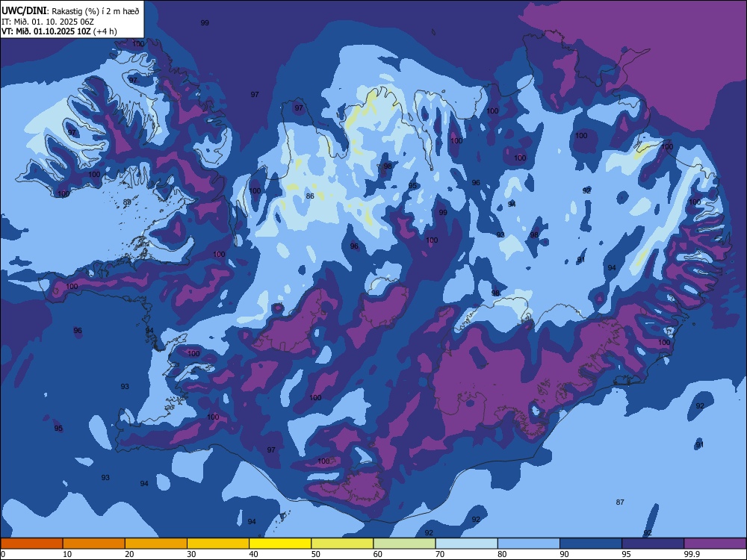Image resolution: width=747 pixels, height=560 pixels.
Task: Click the '50' legend tick label
Action: [315, 554]
